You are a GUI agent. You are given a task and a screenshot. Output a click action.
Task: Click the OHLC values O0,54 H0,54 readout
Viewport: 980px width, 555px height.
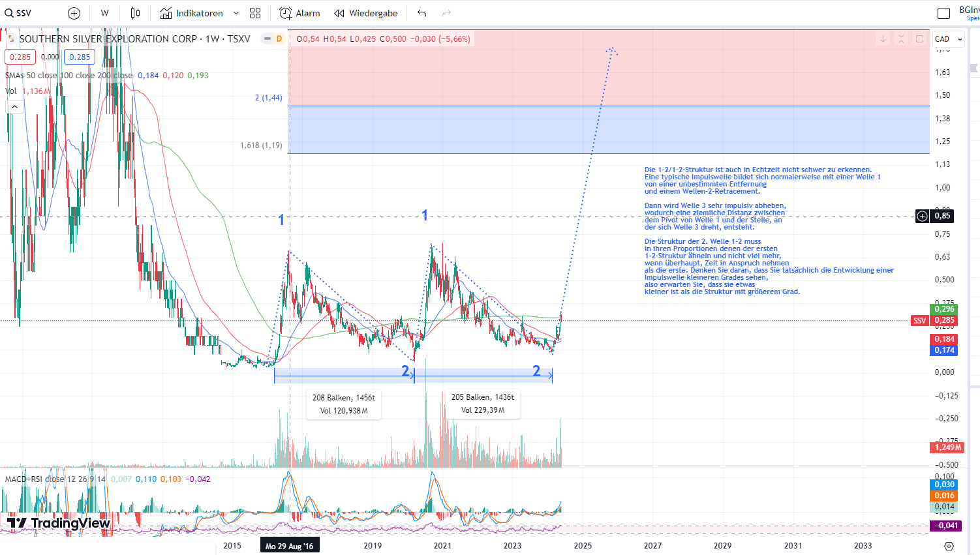tap(383, 39)
